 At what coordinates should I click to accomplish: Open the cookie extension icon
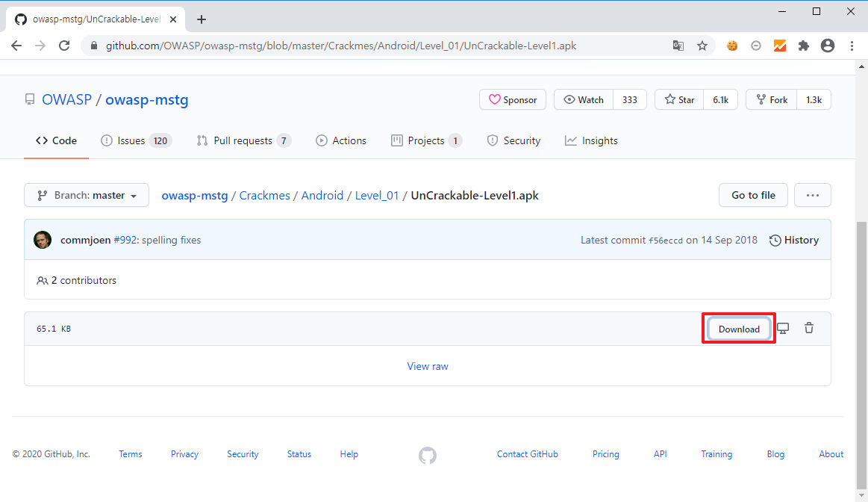[732, 46]
